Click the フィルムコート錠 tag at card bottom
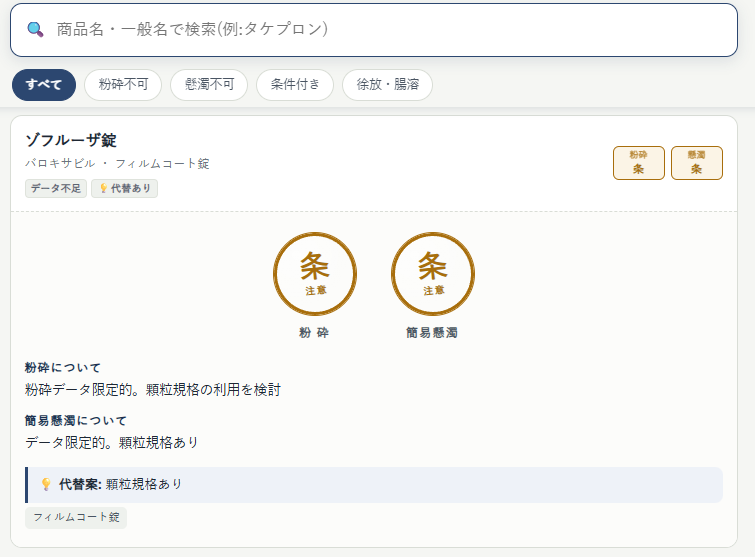 click(76, 518)
